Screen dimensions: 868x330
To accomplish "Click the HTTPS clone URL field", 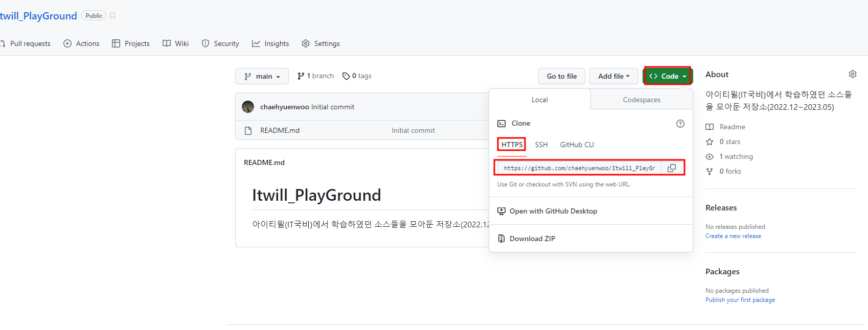I will [x=579, y=168].
